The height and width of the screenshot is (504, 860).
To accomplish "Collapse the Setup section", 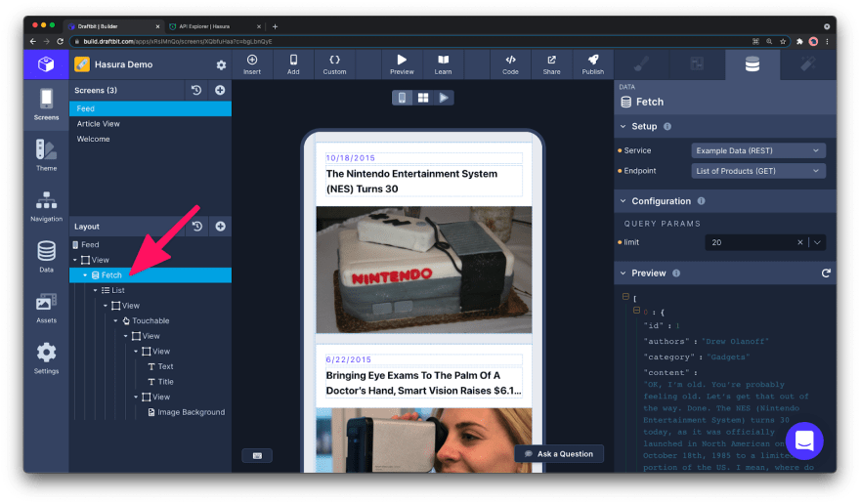I will point(623,126).
